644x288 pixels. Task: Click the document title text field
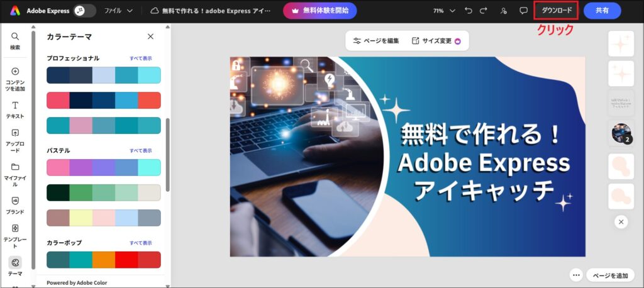[216, 11]
